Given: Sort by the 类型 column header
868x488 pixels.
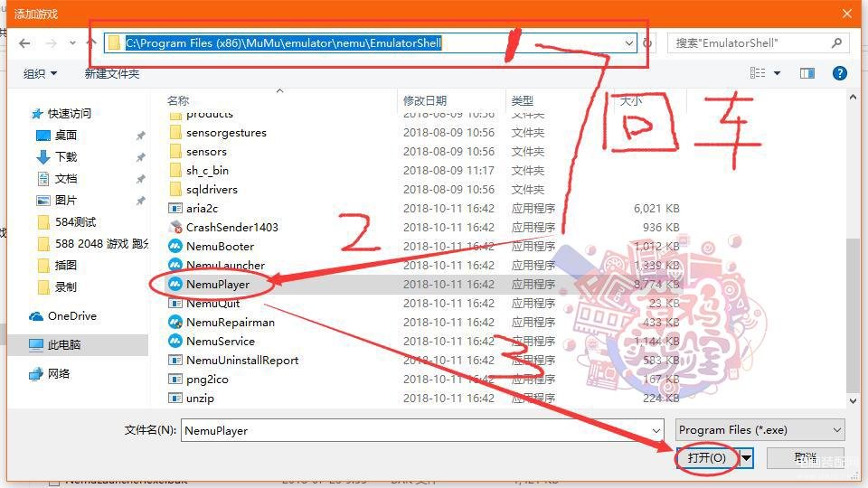Looking at the screenshot, I should [522, 100].
